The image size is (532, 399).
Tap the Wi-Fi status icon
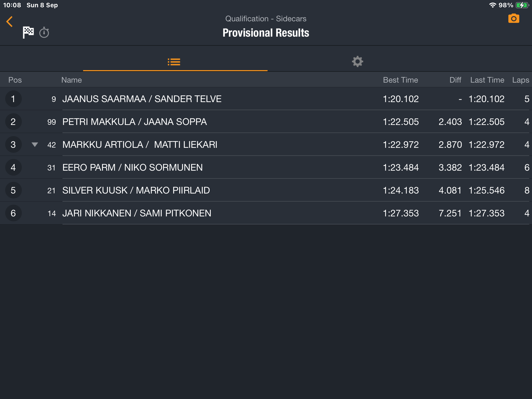pyautogui.click(x=492, y=5)
